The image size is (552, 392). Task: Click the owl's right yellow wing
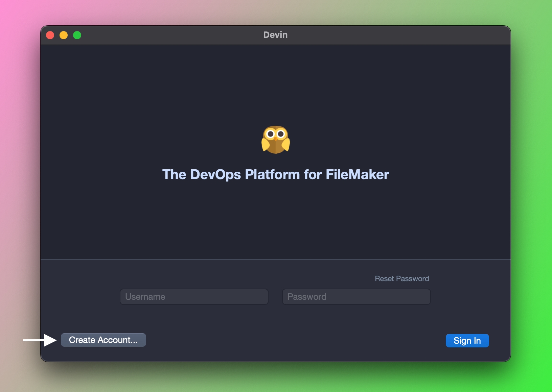(x=286, y=145)
